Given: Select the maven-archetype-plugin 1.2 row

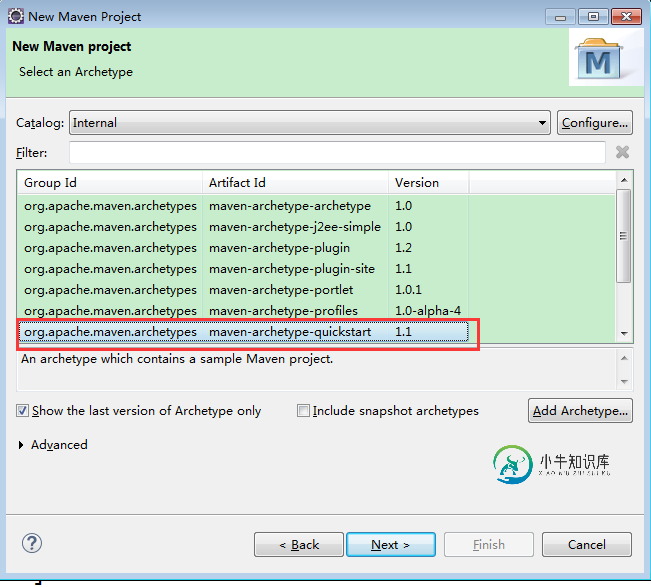Looking at the screenshot, I should (x=243, y=248).
